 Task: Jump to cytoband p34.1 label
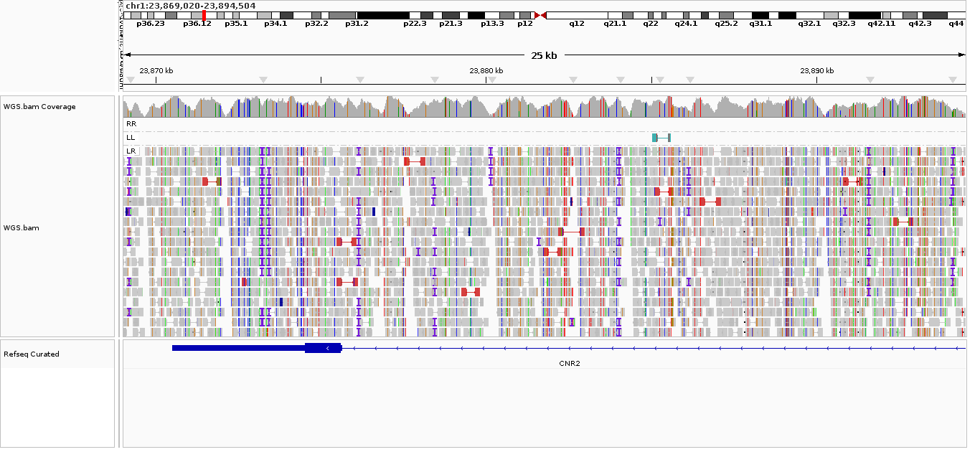coord(275,24)
